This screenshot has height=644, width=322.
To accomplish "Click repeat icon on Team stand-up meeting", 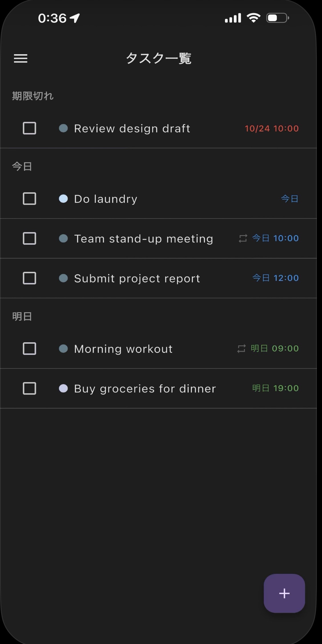I will 243,238.
